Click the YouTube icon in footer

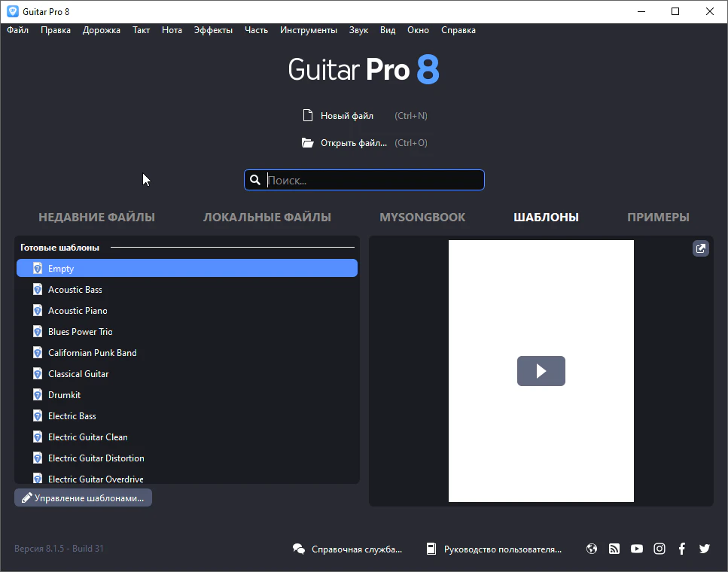pyautogui.click(x=637, y=549)
